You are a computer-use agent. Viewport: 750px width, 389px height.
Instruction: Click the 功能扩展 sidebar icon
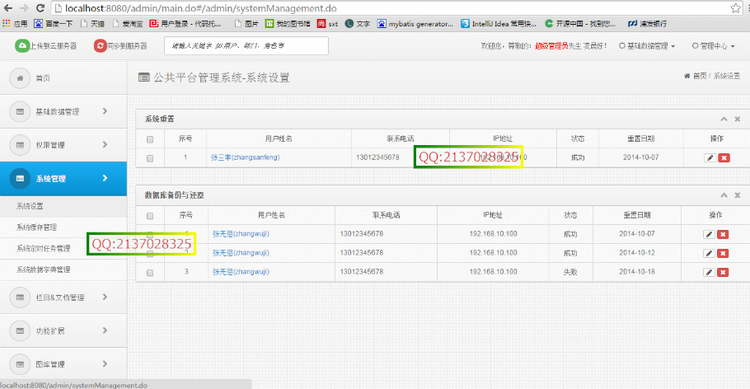coord(20,331)
